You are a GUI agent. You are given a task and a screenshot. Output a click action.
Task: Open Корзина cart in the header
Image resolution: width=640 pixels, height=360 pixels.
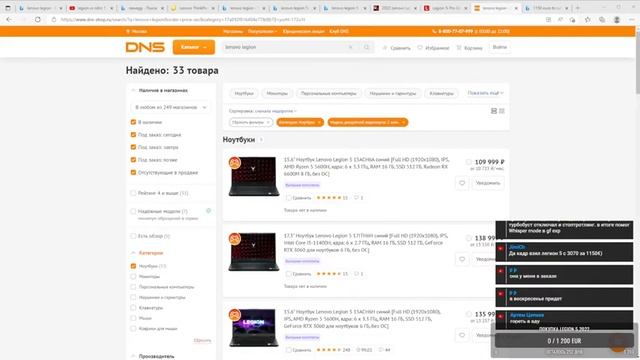pyautogui.click(x=469, y=48)
